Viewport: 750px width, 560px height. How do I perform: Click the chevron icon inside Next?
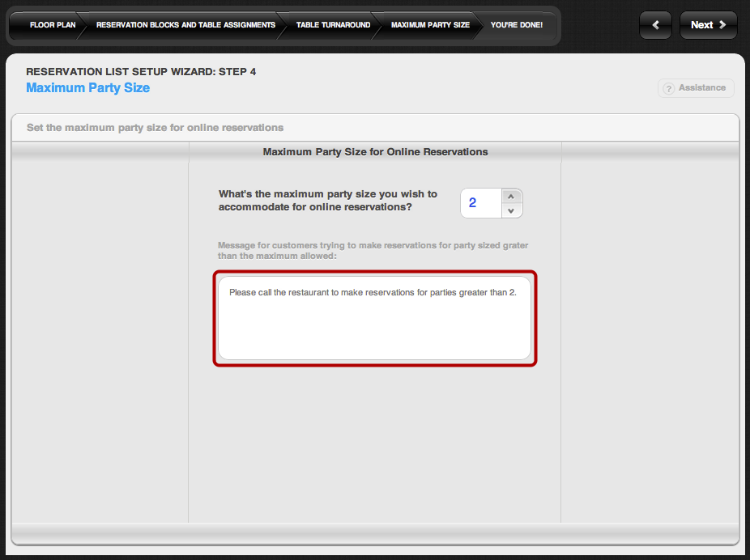(x=722, y=25)
